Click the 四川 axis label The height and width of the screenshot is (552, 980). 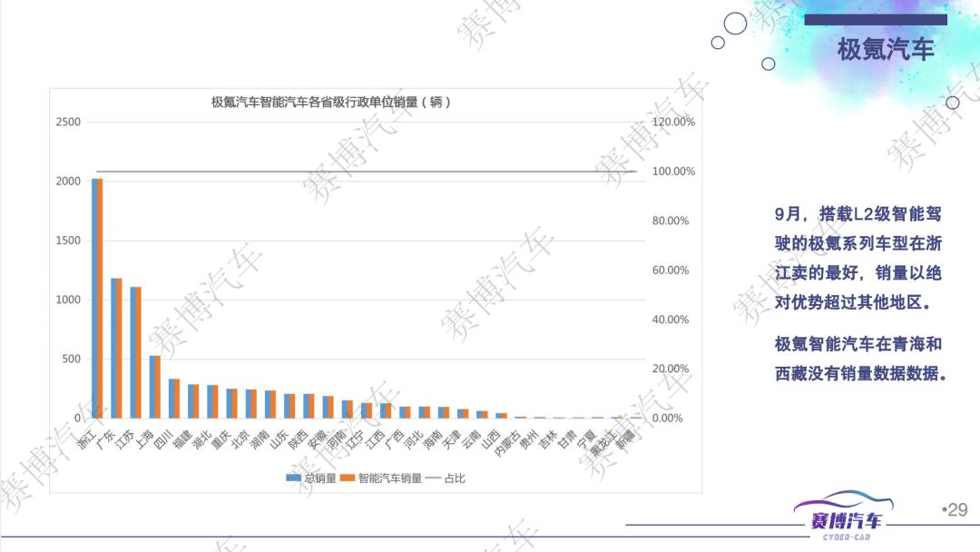click(x=164, y=439)
